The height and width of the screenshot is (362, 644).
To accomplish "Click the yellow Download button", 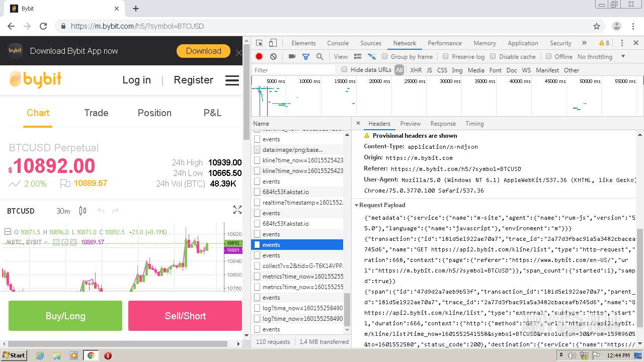I will [x=203, y=51].
